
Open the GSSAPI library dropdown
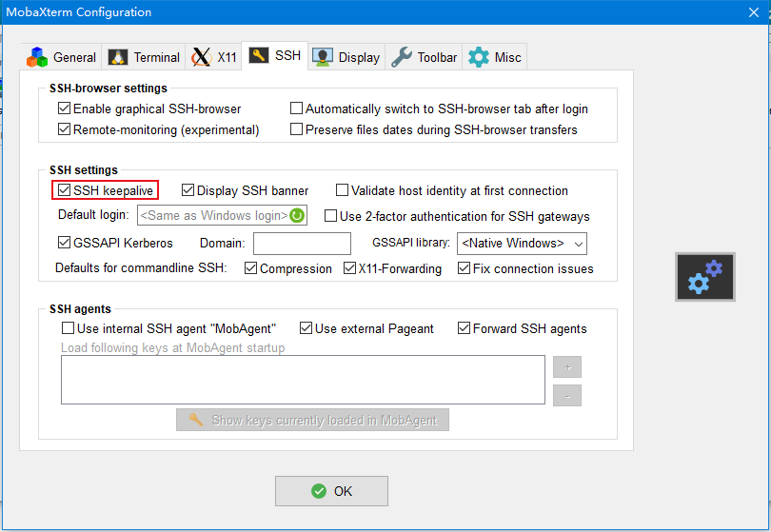522,244
